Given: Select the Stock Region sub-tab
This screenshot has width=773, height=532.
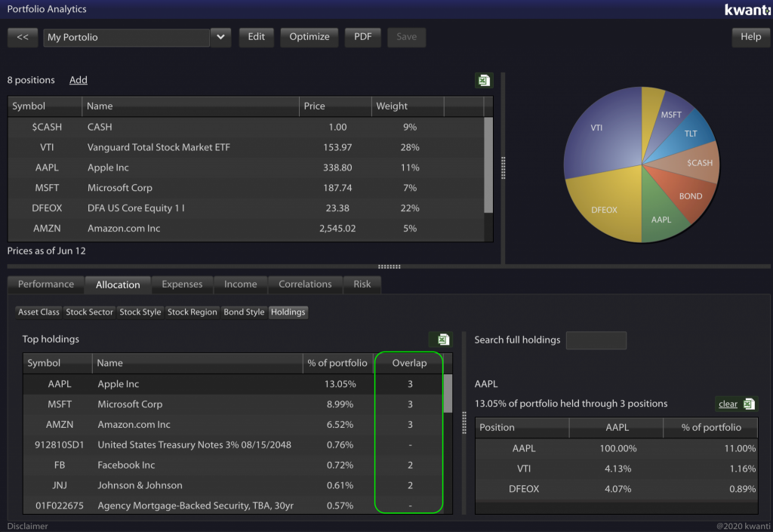Looking at the screenshot, I should (192, 312).
